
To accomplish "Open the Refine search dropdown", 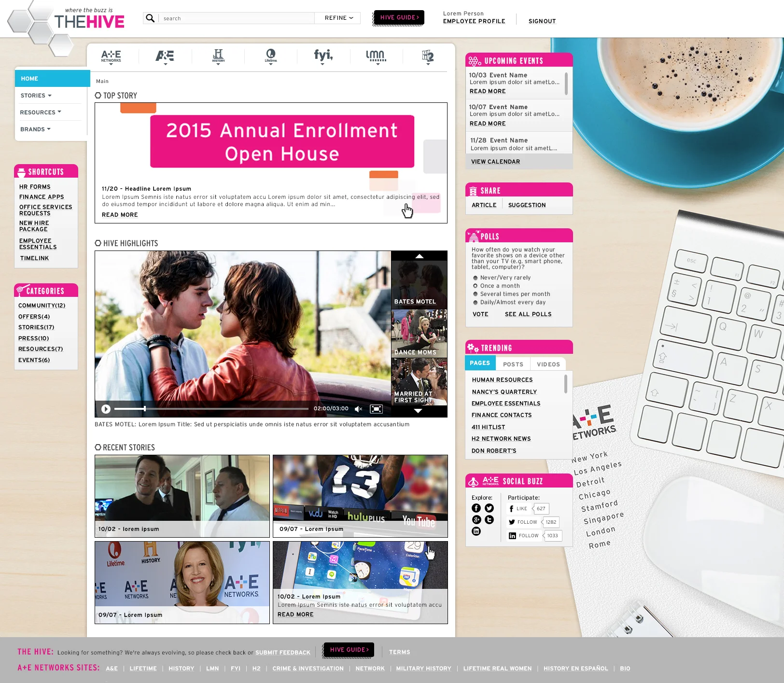I will (x=338, y=18).
